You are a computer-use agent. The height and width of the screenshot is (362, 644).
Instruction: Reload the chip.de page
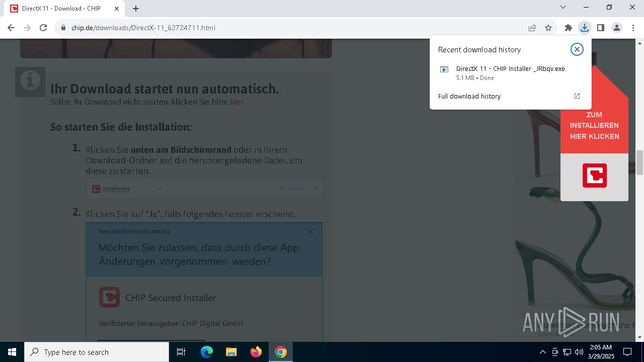[x=43, y=28]
